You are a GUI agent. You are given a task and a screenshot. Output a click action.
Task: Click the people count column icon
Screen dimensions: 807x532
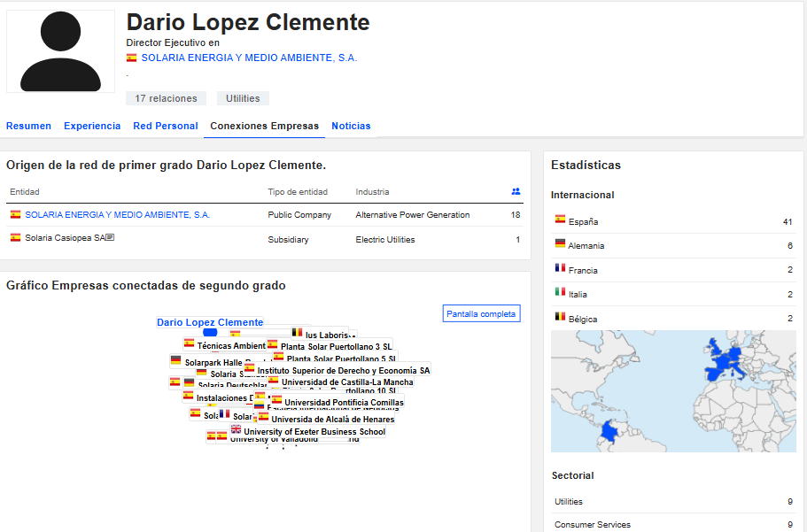tap(516, 191)
